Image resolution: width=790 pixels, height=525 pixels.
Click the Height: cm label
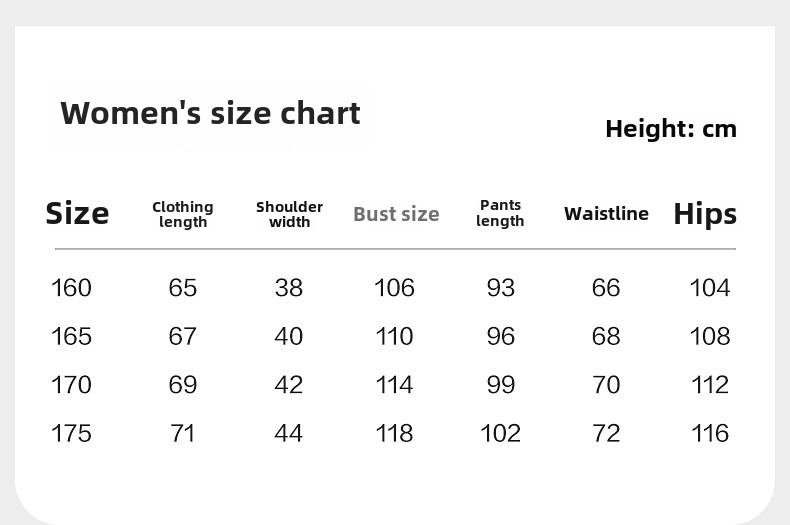670,129
